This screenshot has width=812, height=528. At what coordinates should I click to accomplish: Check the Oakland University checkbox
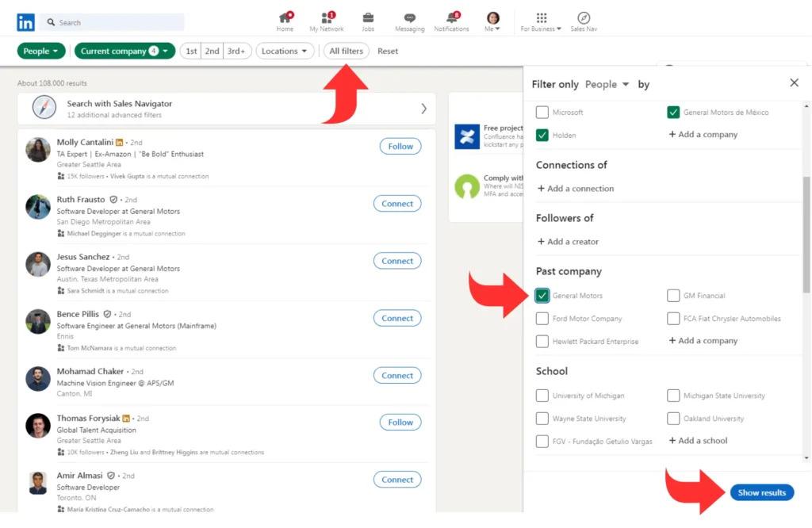pyautogui.click(x=672, y=419)
